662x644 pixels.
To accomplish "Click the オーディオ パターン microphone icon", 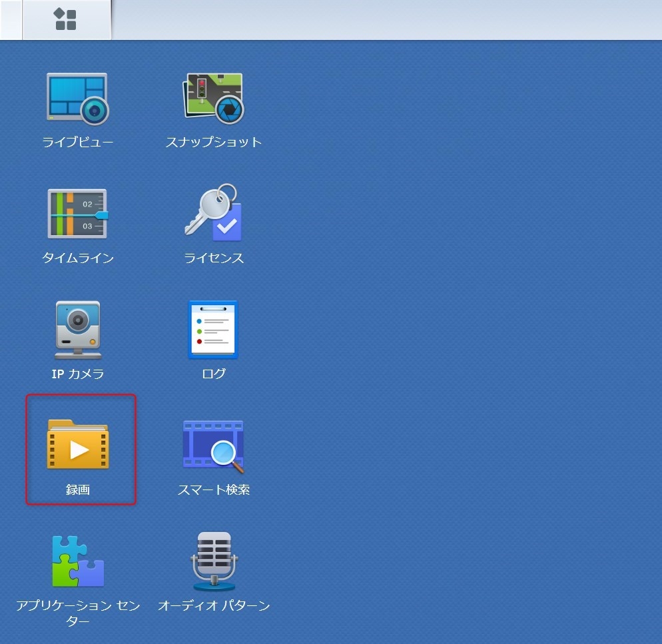I will 213,561.
